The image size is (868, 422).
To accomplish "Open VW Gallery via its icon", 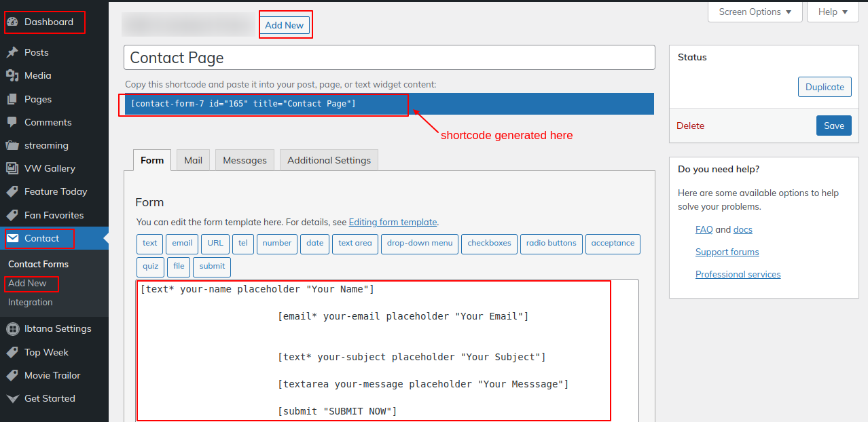I will click(12, 168).
